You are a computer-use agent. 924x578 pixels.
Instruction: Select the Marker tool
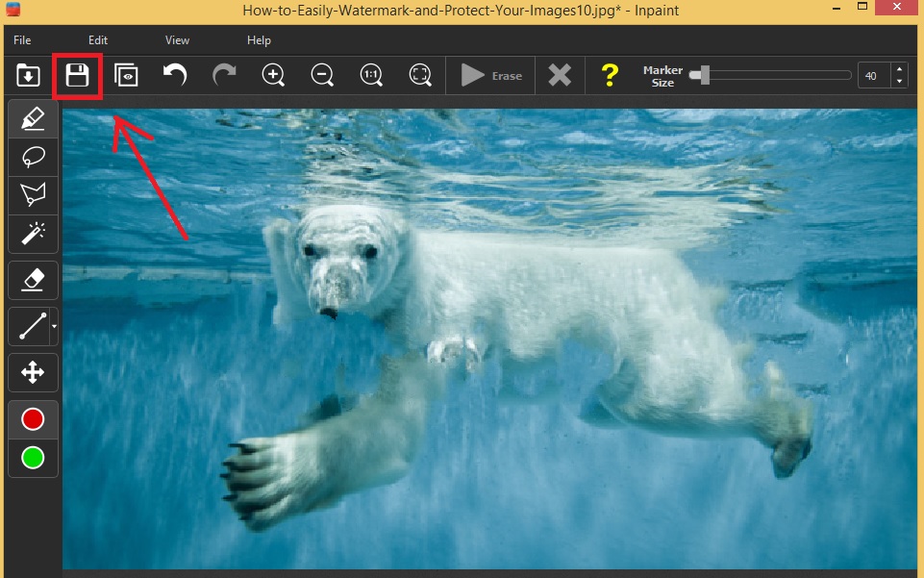point(33,119)
